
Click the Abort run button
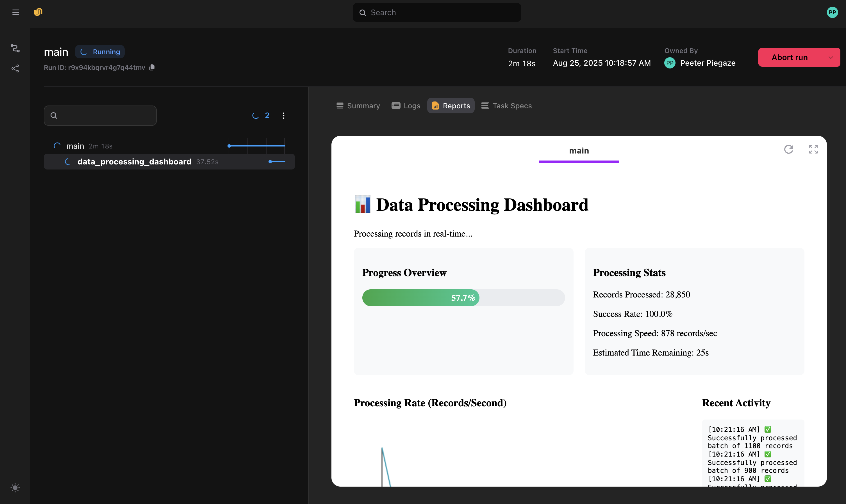pyautogui.click(x=789, y=57)
